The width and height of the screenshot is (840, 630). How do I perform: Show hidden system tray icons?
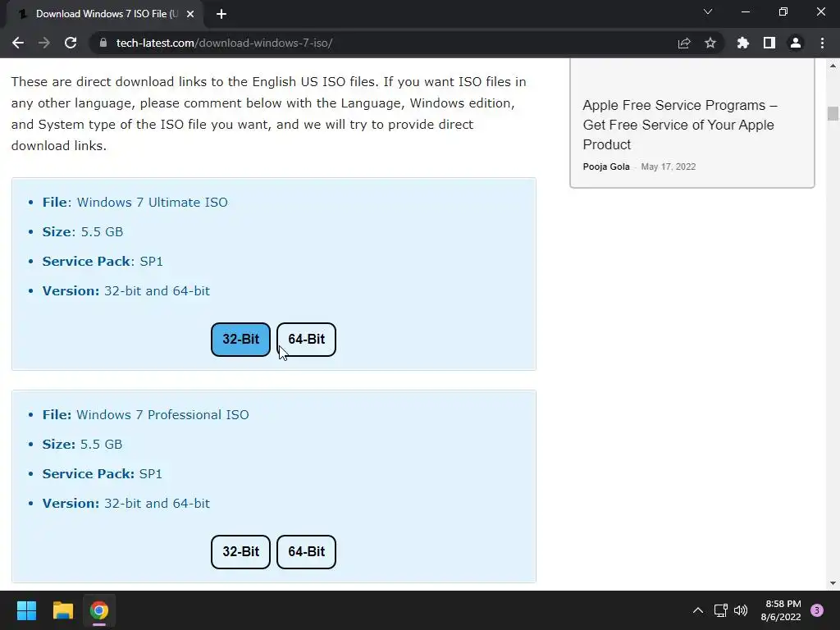tap(697, 610)
